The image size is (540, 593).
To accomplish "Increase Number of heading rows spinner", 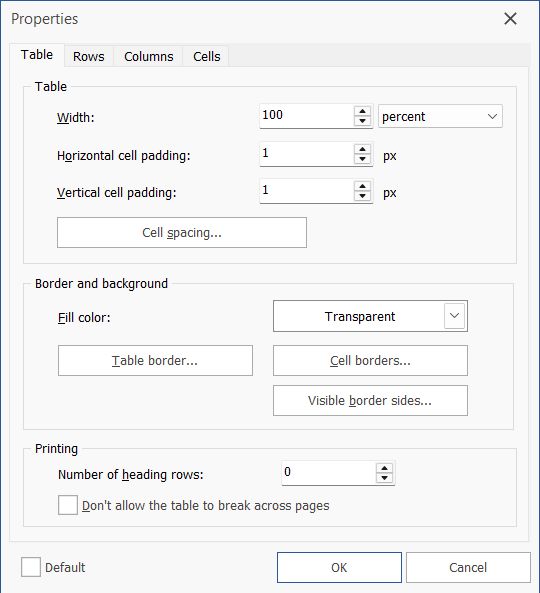I will pyautogui.click(x=384, y=468).
